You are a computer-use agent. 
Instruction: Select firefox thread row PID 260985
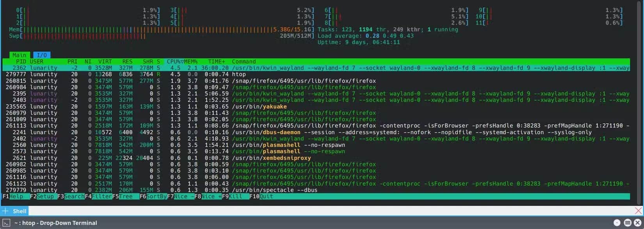tap(316, 171)
